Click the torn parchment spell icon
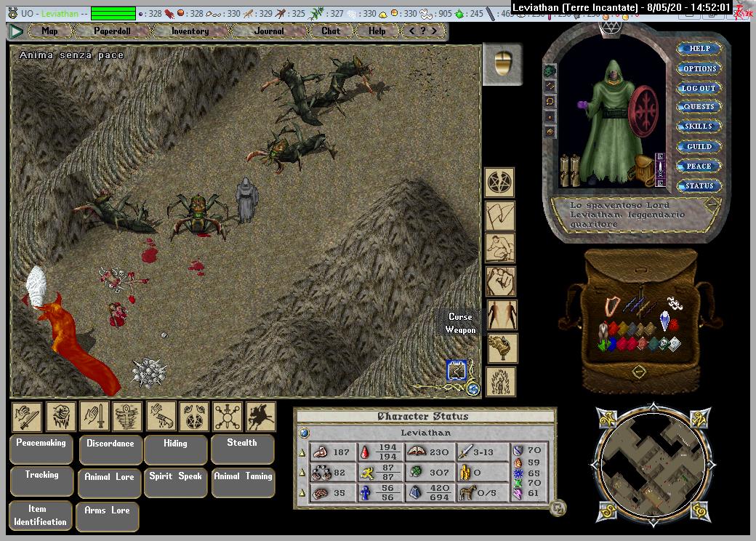The width and height of the screenshot is (756, 541). (x=500, y=216)
